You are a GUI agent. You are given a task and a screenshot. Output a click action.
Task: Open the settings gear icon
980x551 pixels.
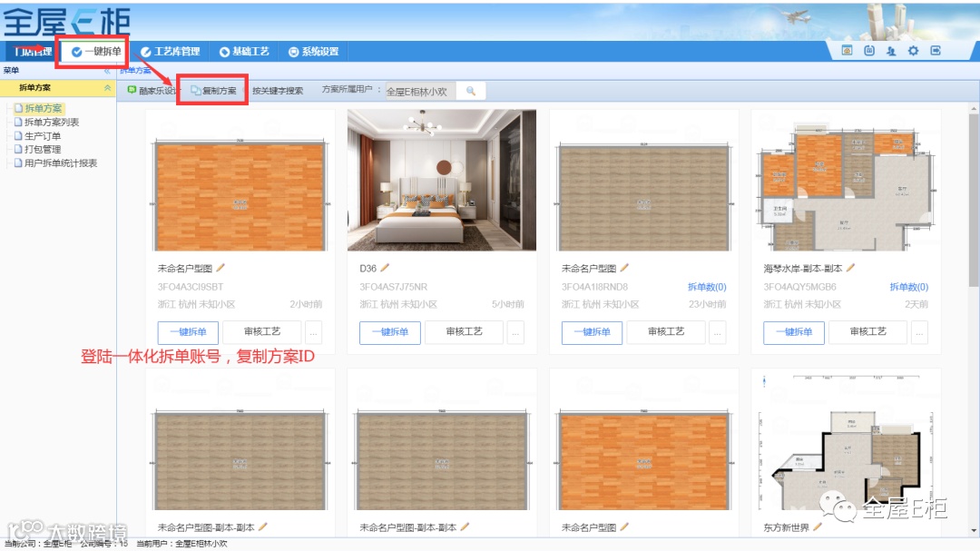(x=913, y=51)
